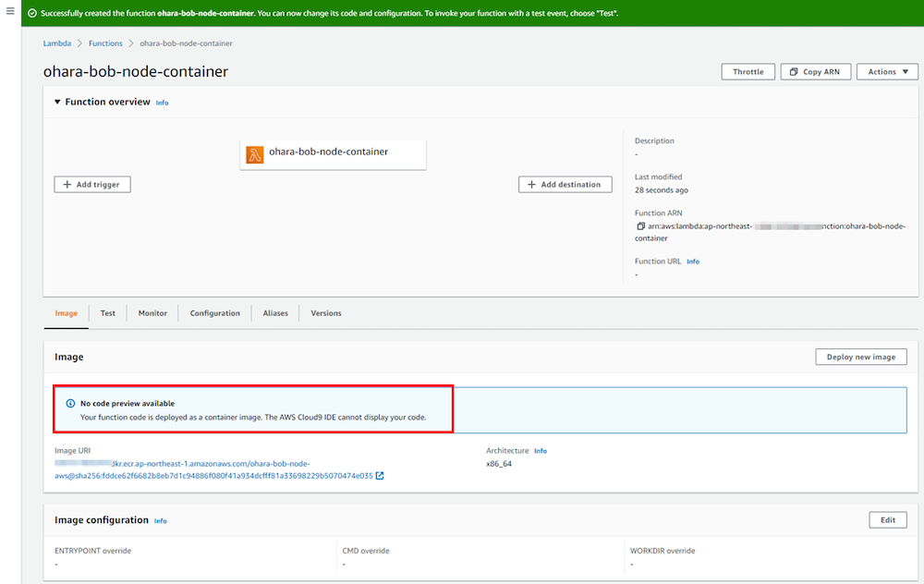
Task: Click the green success checkmark icon
Action: pyautogui.click(x=32, y=14)
